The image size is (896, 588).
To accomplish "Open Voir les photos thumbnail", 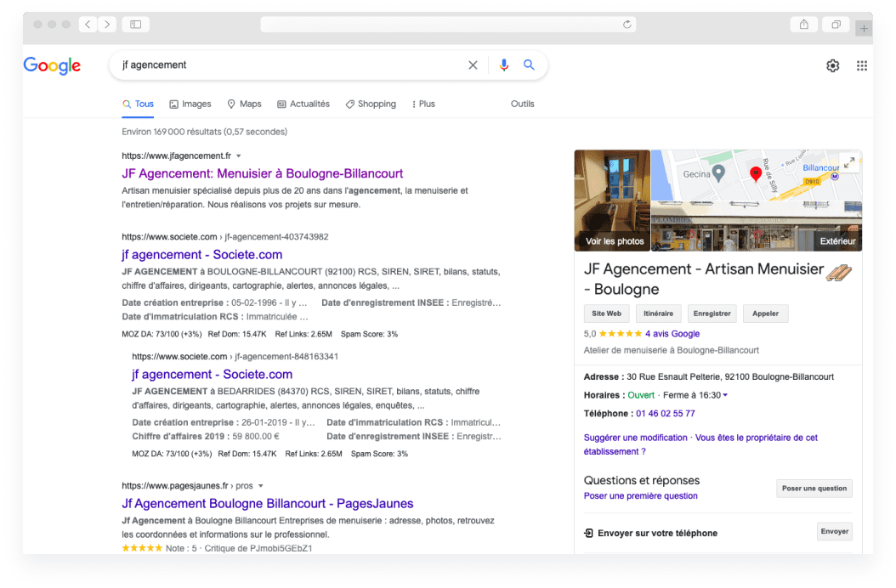I will click(612, 201).
